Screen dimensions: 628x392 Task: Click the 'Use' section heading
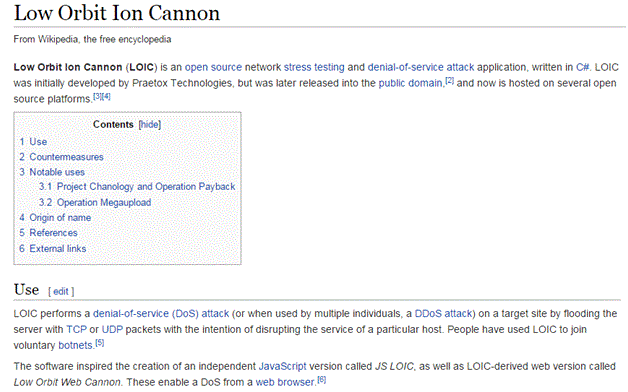tap(26, 289)
